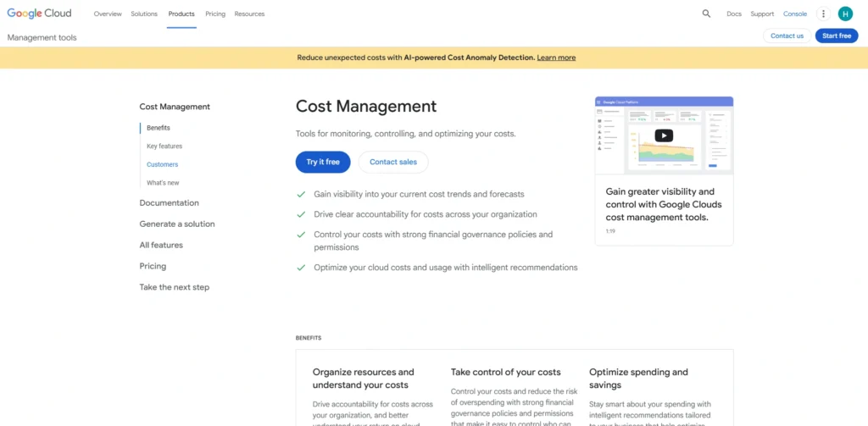Open the search magnifier icon
Viewport: 868px width, 426px height.
(706, 14)
